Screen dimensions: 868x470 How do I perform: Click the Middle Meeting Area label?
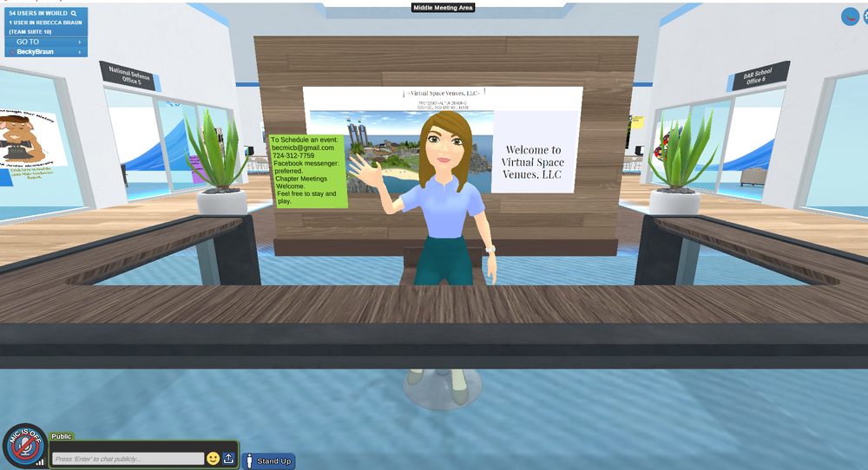[443, 8]
